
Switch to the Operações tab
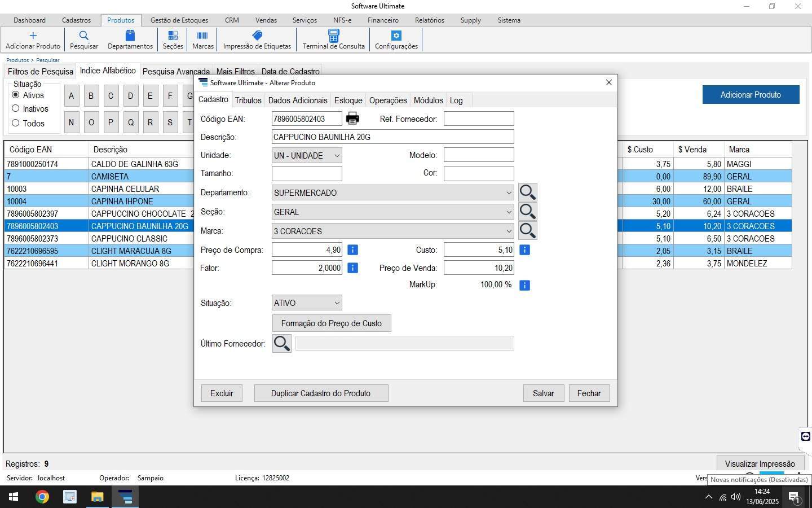click(388, 100)
